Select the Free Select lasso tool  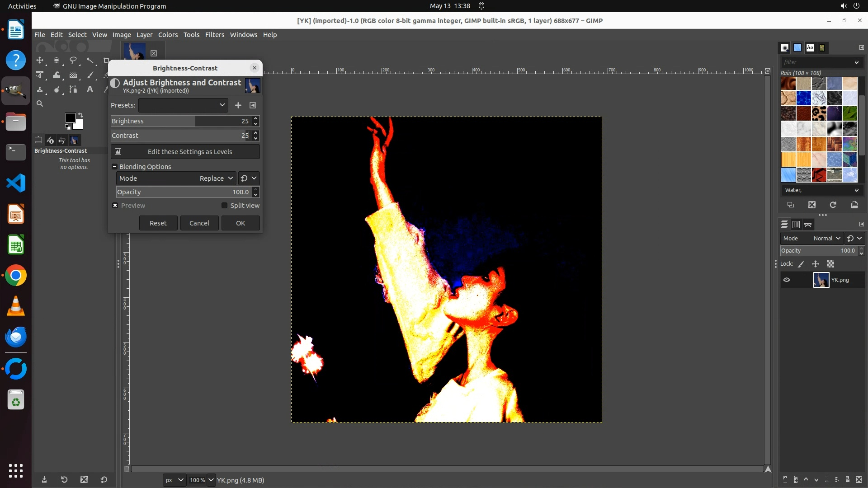click(73, 60)
